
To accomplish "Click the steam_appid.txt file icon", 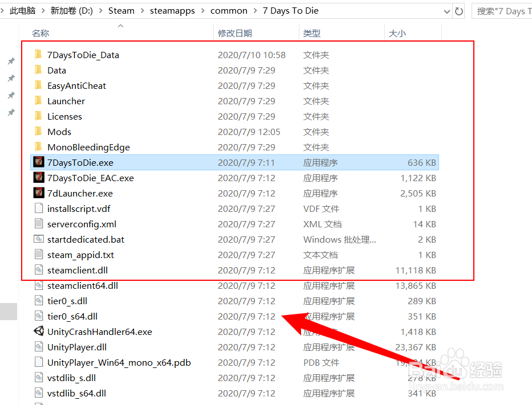I will [x=39, y=254].
